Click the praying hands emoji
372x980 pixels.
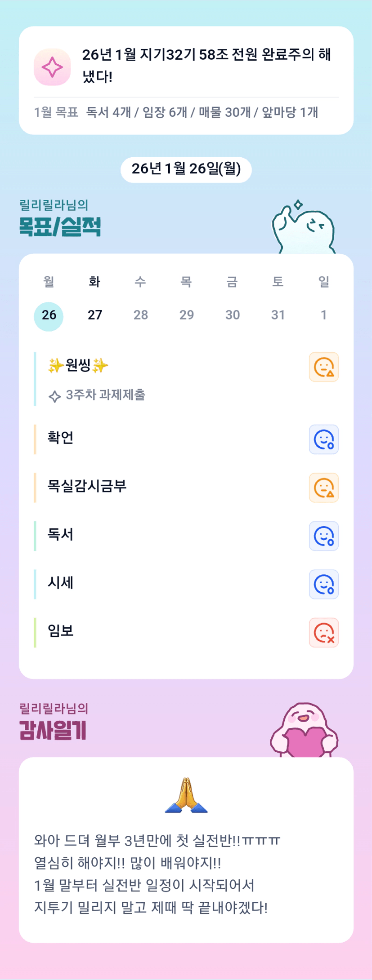[186, 795]
